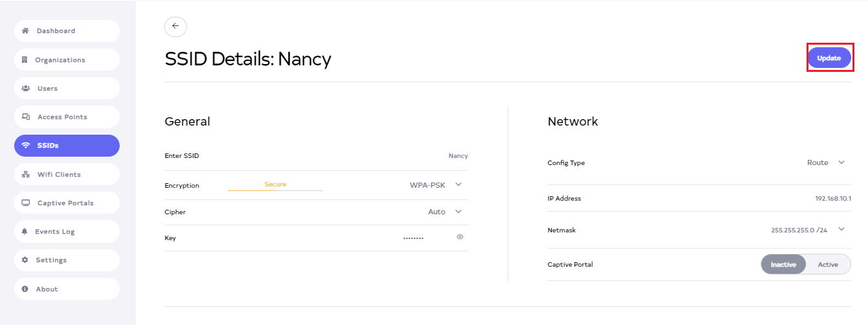This screenshot has height=325, width=868.
Task: Click the Dashboard home icon
Action: (x=25, y=31)
